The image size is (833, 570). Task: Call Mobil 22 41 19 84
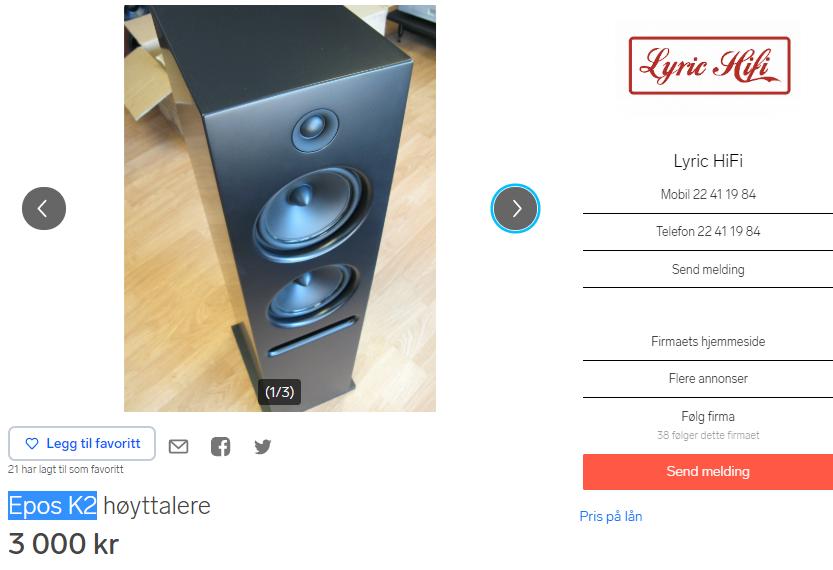[x=708, y=194]
